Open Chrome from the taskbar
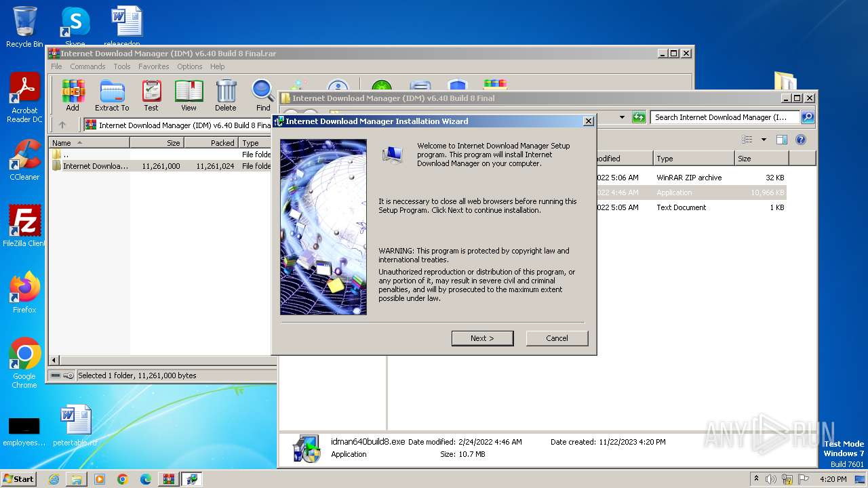 click(x=123, y=479)
